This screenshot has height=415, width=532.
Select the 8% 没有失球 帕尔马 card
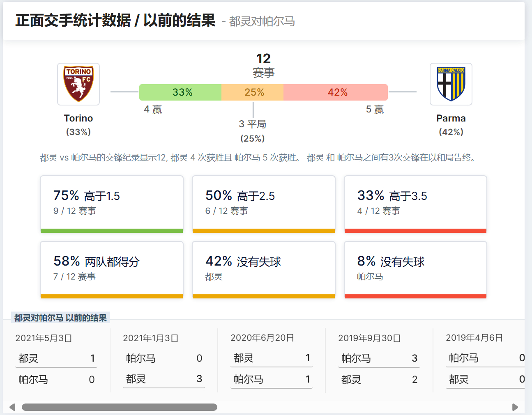coord(415,269)
